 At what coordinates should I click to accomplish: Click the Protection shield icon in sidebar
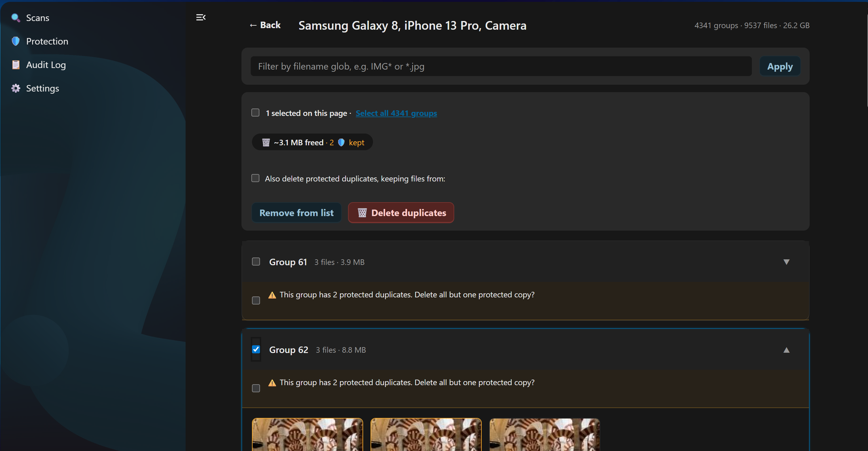pos(15,41)
